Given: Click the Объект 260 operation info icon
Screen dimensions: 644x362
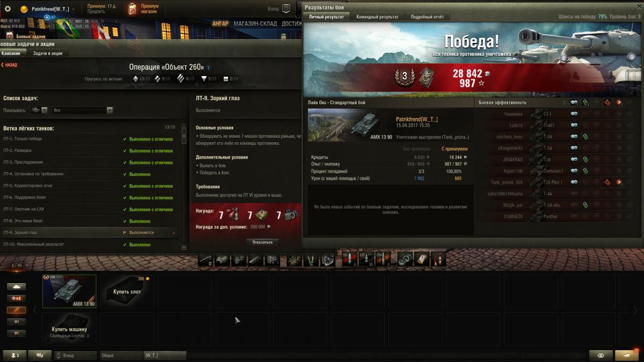Looking at the screenshot, I should (x=208, y=68).
